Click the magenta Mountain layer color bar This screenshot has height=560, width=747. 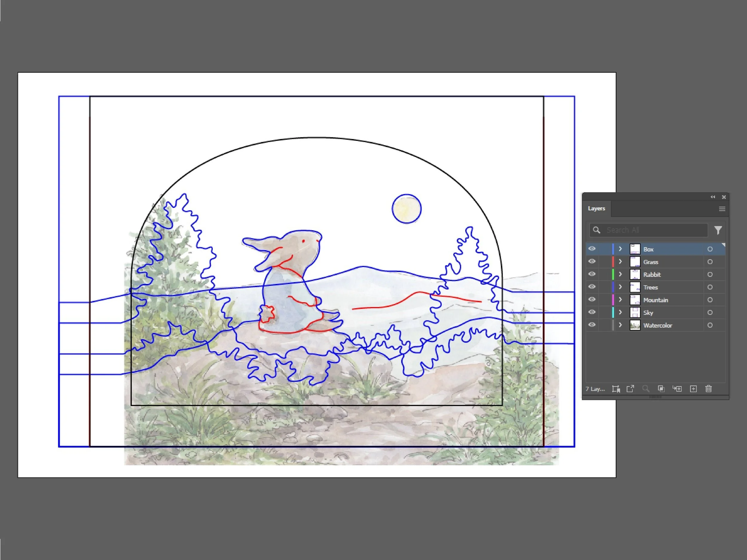pos(613,300)
